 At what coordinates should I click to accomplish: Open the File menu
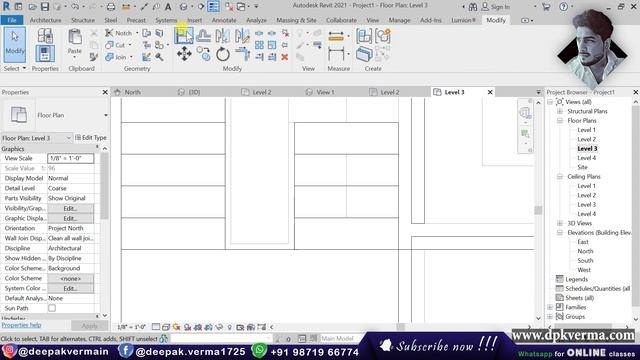click(12, 20)
